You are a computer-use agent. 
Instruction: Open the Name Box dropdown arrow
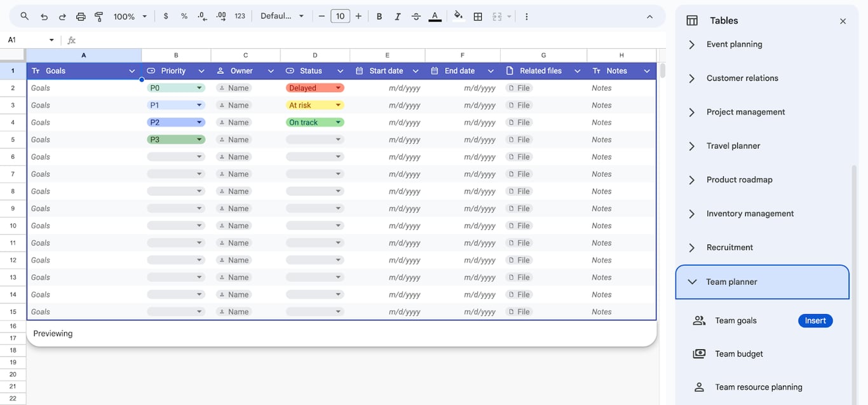pos(52,40)
